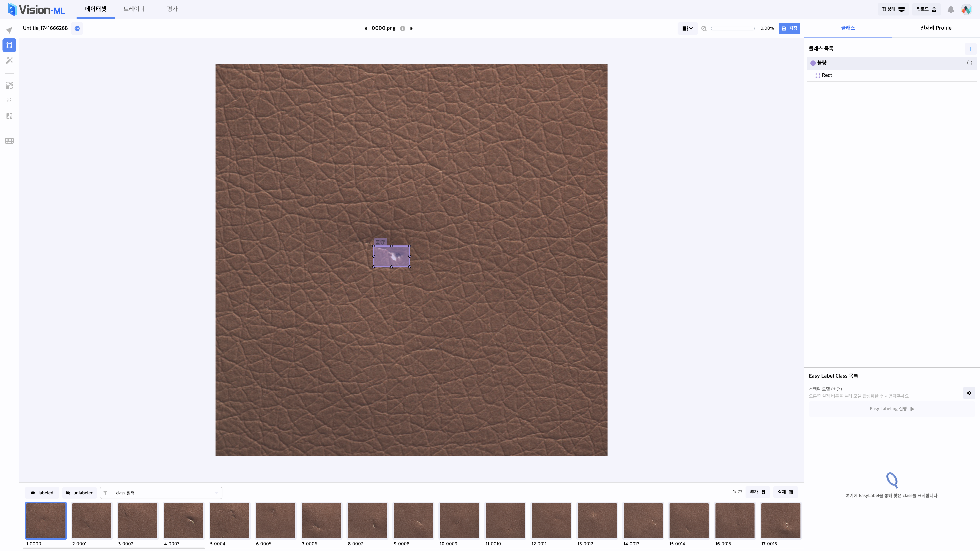Click the Untitle_1741666268 dataset name
This screenshot has height=551, width=980.
click(x=45, y=28)
